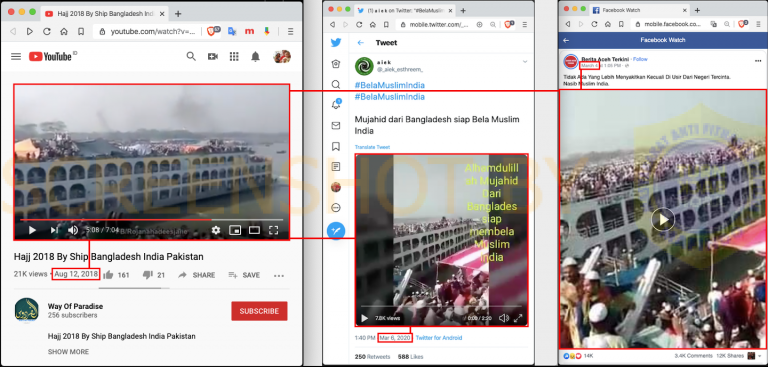Subscribe to Way Of Paradise channel
Screen dimensions: 768x367
pos(259,311)
